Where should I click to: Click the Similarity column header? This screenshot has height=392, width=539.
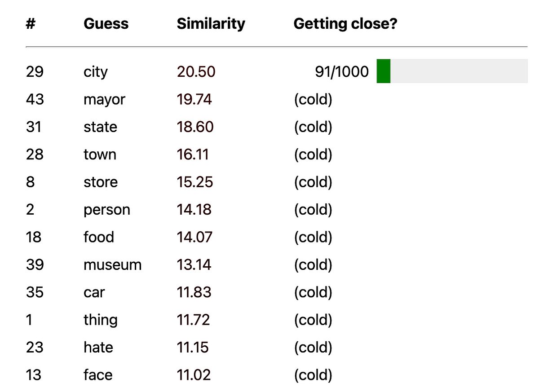211,24
